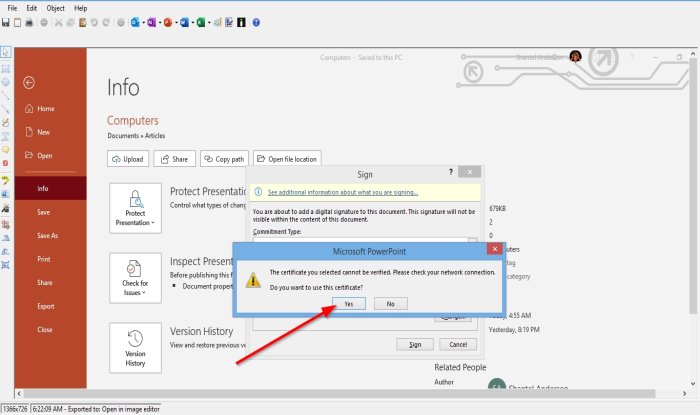Click the scroll-right arrow on horizontal scrollbar
The image size is (700, 415).
click(684, 394)
